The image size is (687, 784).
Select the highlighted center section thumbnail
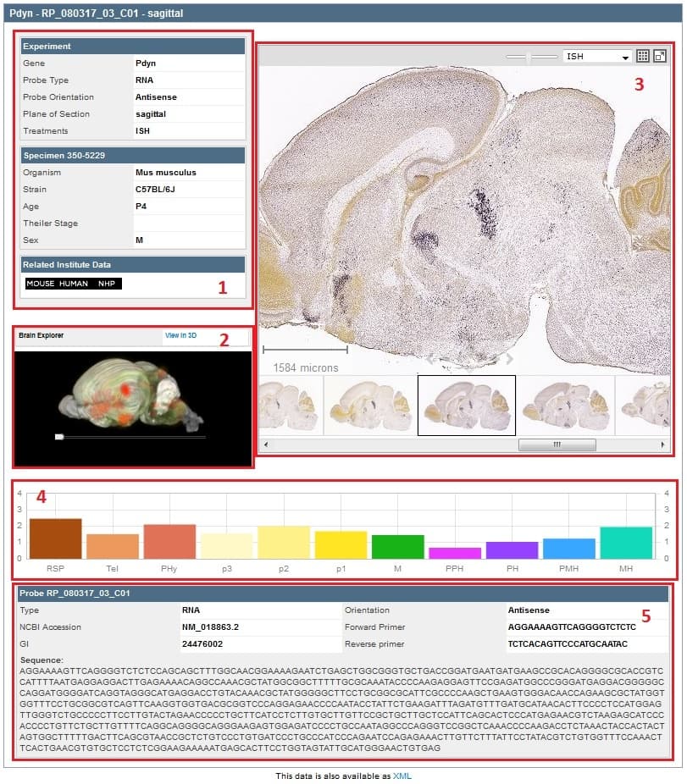(467, 406)
